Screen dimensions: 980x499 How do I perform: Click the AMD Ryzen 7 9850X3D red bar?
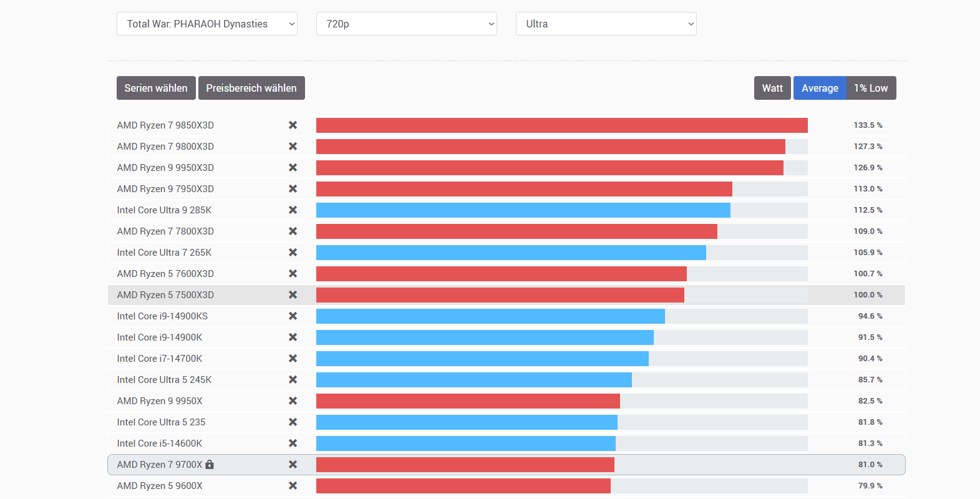(562, 125)
